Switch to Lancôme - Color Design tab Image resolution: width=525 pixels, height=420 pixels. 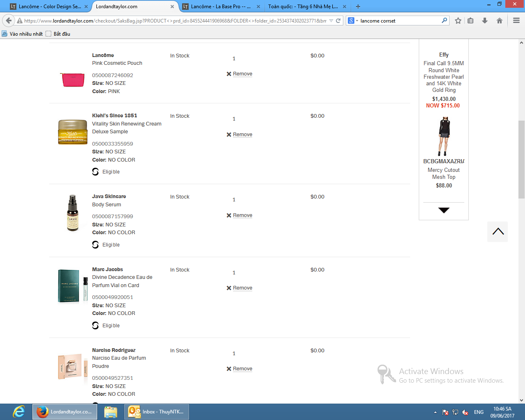click(x=50, y=7)
